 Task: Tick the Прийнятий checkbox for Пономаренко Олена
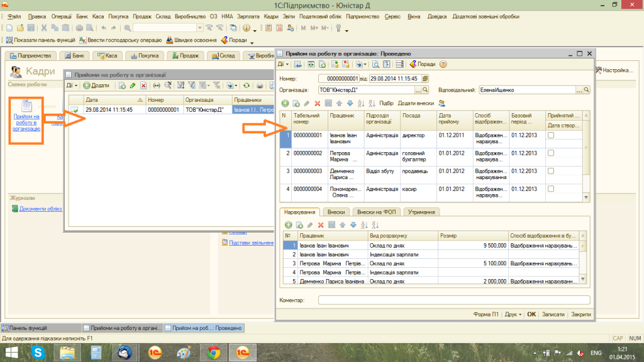tap(551, 189)
